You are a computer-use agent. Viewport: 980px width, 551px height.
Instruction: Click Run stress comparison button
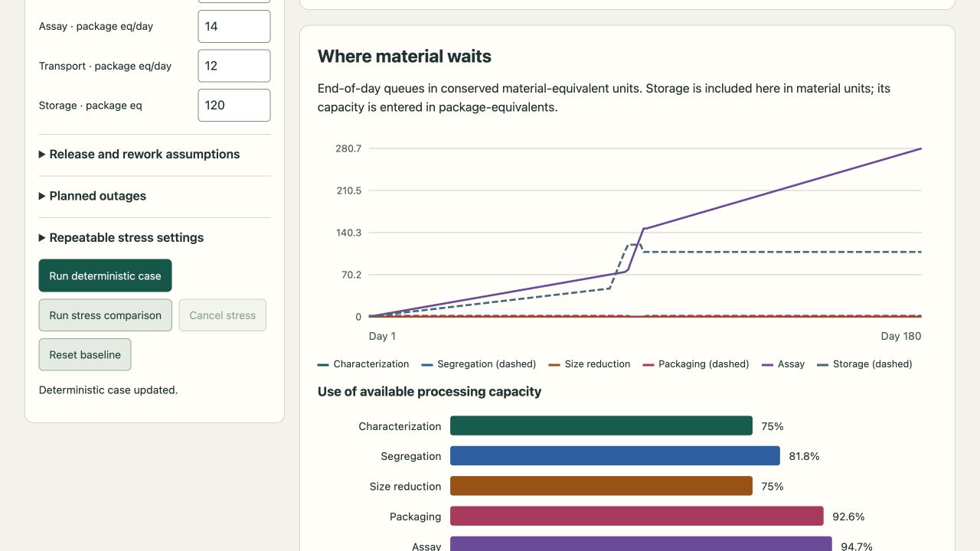105,315
